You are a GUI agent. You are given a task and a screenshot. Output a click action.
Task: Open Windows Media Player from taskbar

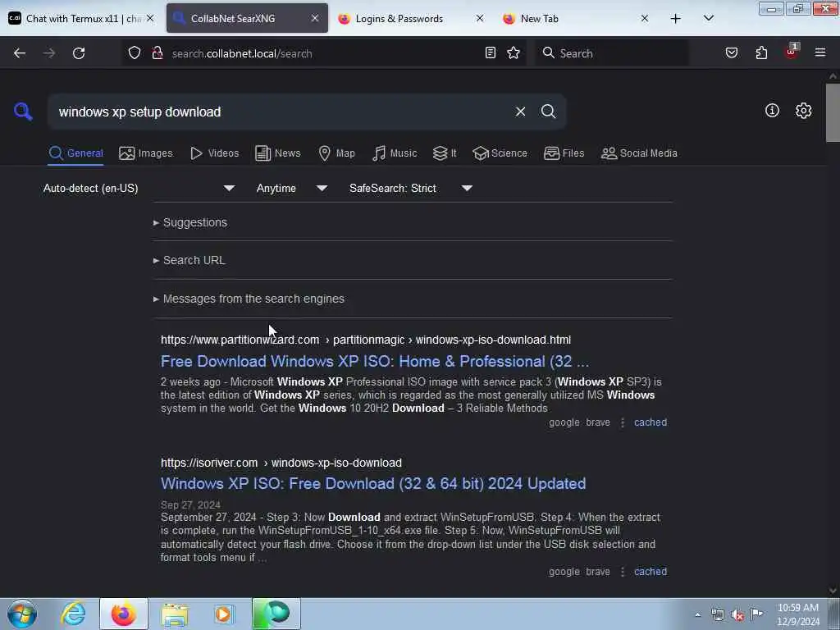click(x=224, y=614)
